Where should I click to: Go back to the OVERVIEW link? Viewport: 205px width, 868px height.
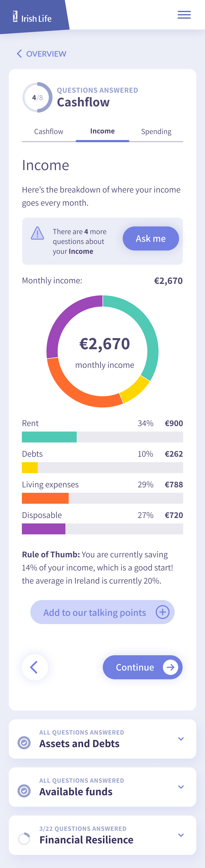(x=46, y=54)
